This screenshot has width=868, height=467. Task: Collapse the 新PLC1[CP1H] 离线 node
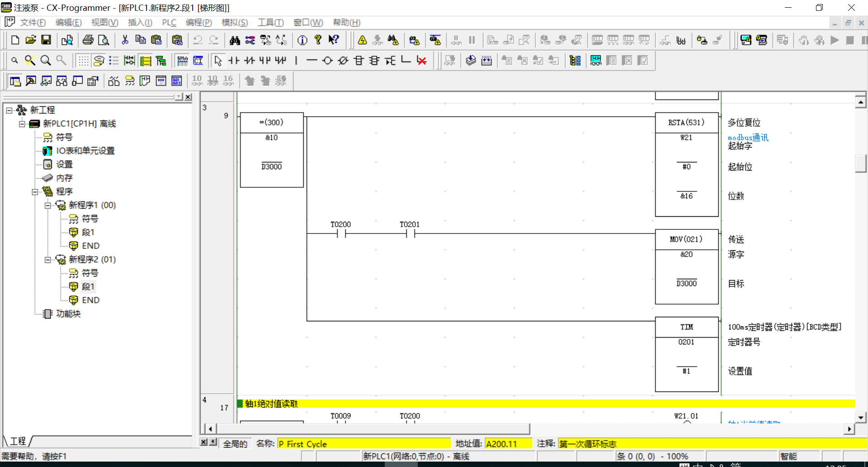click(22, 124)
